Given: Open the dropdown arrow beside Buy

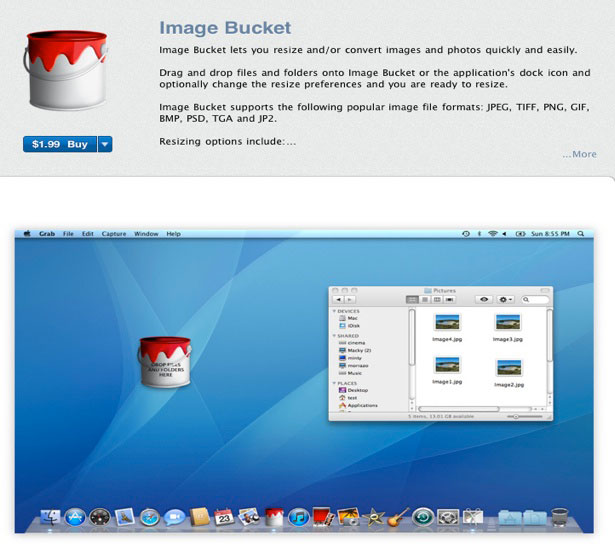Looking at the screenshot, I should pyautogui.click(x=105, y=144).
